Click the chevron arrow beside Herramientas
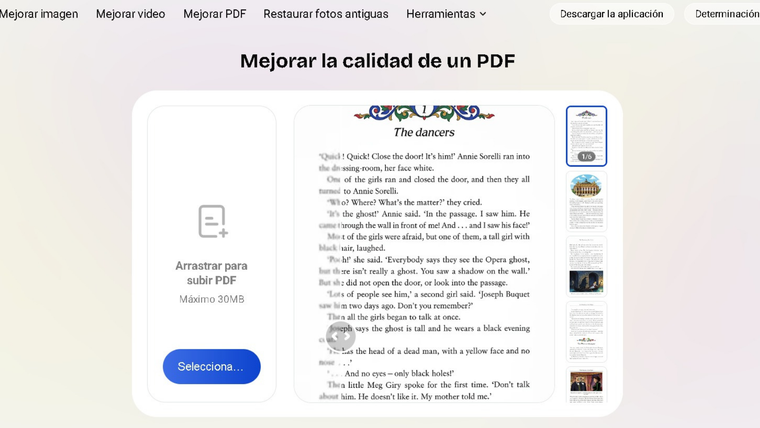 pyautogui.click(x=483, y=14)
